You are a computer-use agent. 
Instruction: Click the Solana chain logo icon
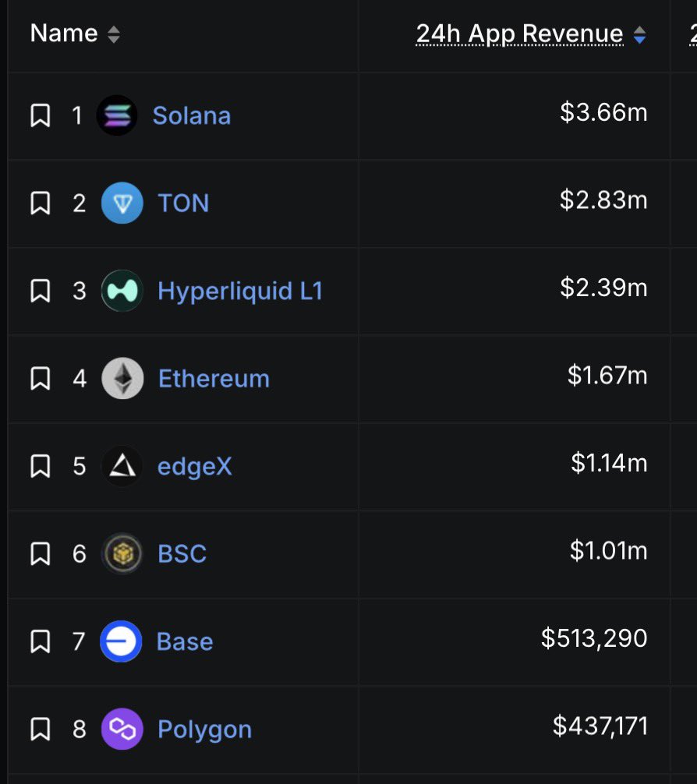(117, 115)
